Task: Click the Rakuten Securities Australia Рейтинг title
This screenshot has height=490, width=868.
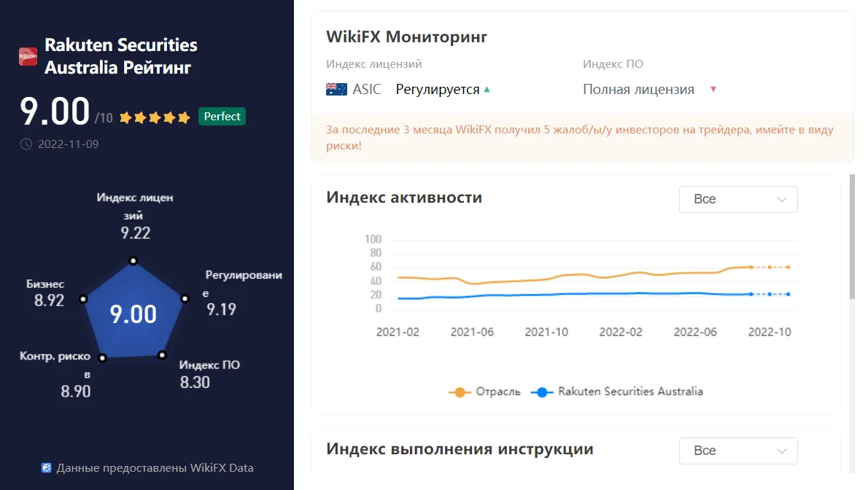Action: click(x=120, y=56)
